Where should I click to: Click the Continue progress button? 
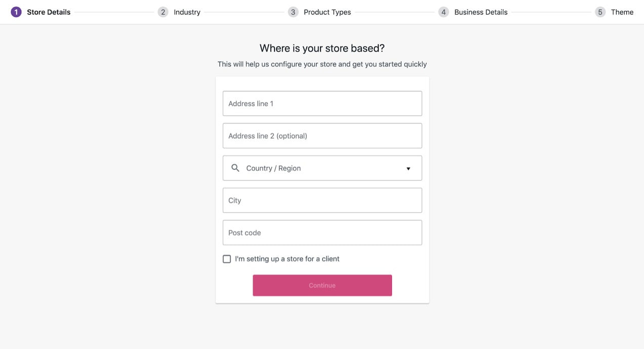322,285
